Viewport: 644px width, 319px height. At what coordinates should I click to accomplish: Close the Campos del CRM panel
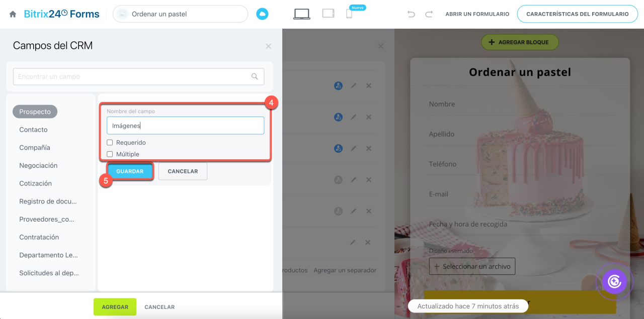click(x=268, y=46)
